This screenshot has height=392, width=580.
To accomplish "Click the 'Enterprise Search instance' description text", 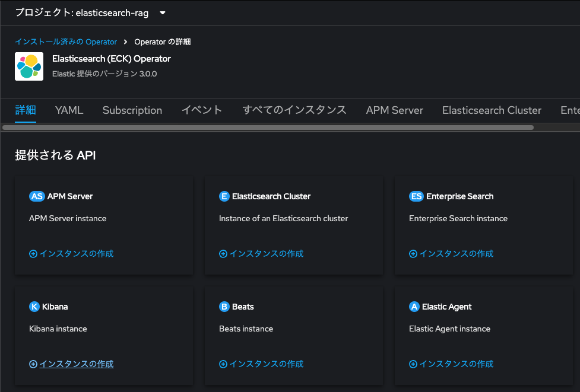I will click(458, 218).
